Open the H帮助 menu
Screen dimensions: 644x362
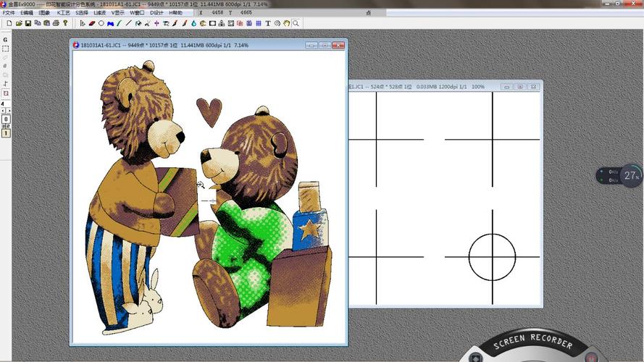[176, 13]
